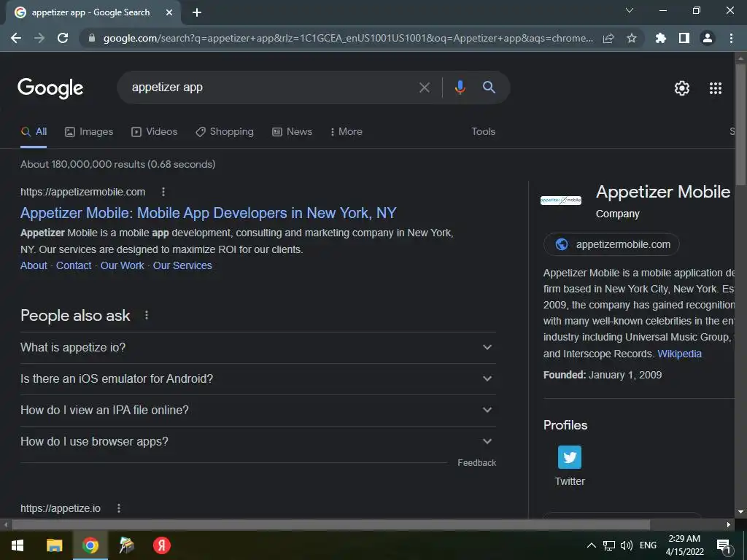The width and height of the screenshot is (747, 560).
Task: Toggle Chrome side panel
Action: click(x=684, y=38)
